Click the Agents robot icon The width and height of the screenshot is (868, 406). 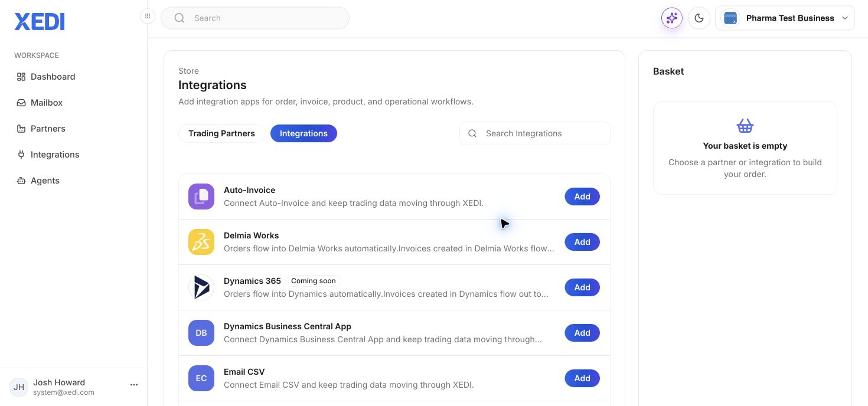pyautogui.click(x=21, y=181)
